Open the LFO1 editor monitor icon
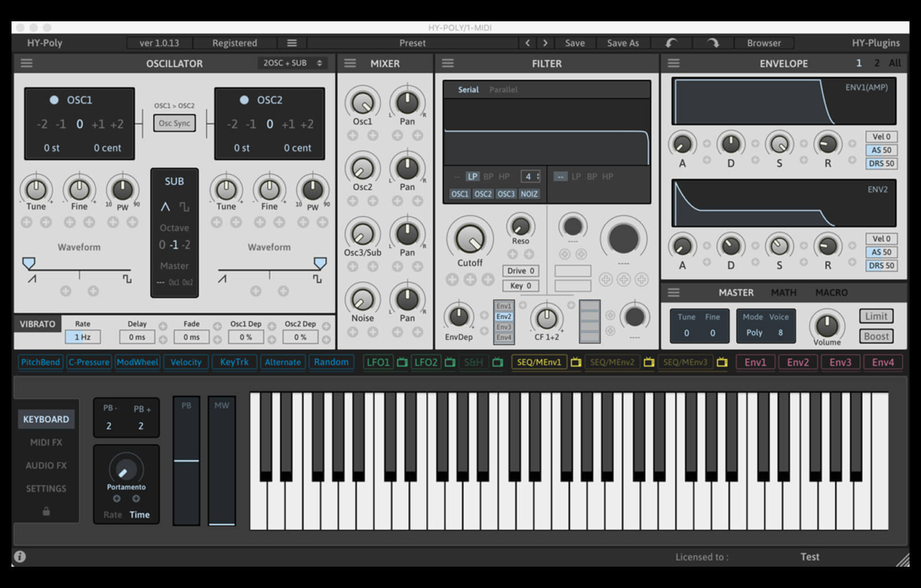 402,362
